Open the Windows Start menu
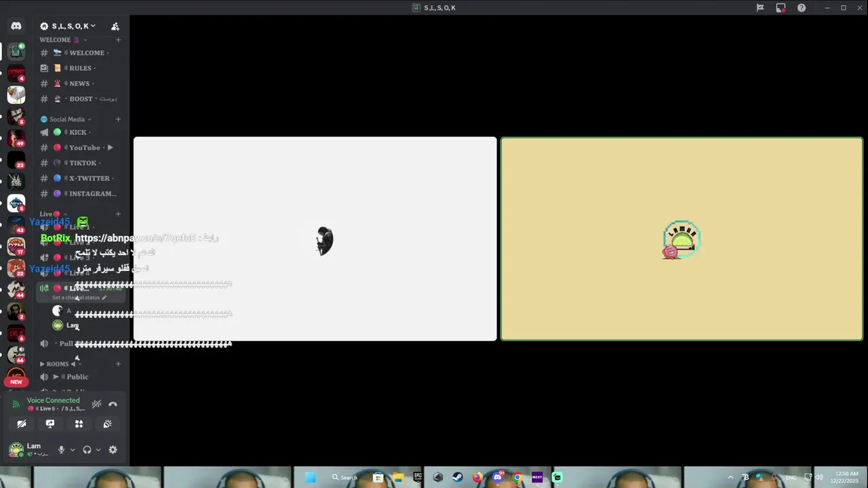This screenshot has width=868, height=488. pyautogui.click(x=311, y=477)
